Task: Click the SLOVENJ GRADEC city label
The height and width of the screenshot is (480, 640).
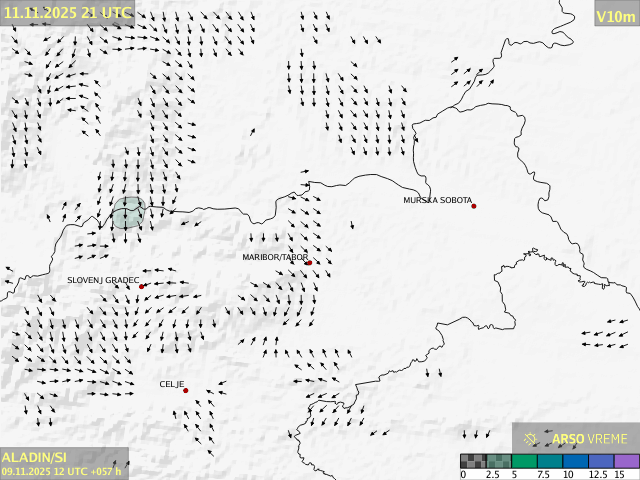Action: pos(103,280)
